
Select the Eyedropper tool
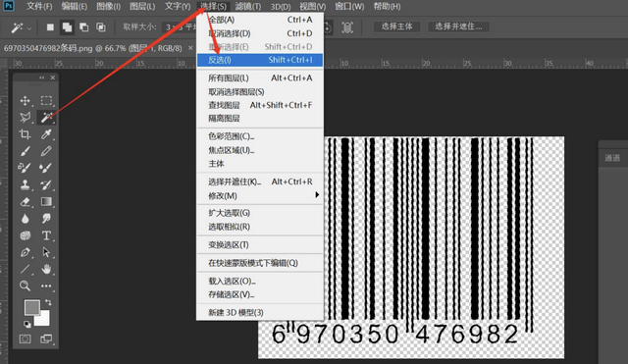[x=46, y=133]
